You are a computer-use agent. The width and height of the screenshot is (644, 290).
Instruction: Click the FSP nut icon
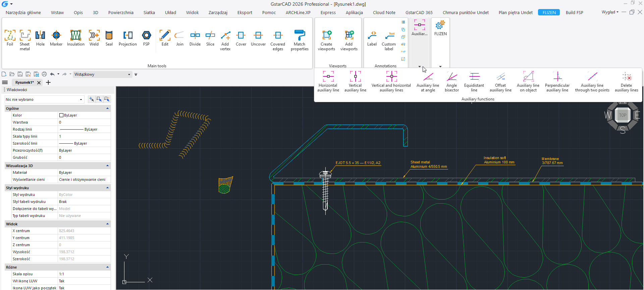pyautogui.click(x=146, y=35)
